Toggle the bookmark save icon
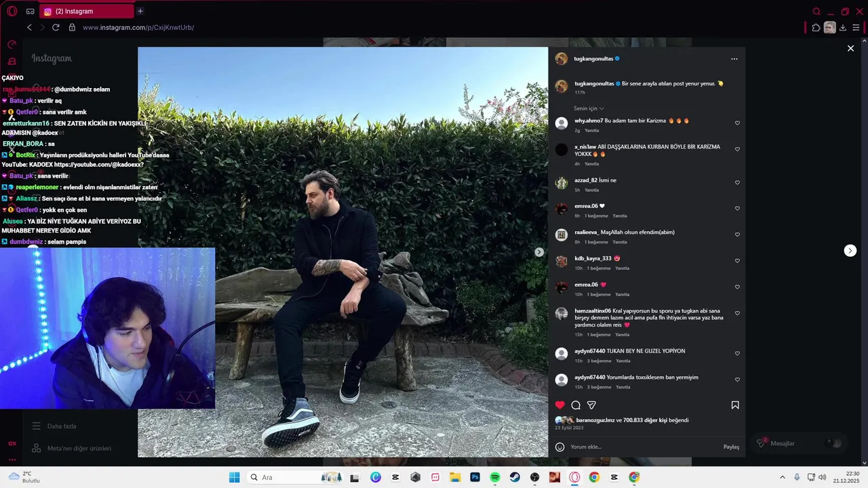The height and width of the screenshot is (488, 868). pos(735,405)
